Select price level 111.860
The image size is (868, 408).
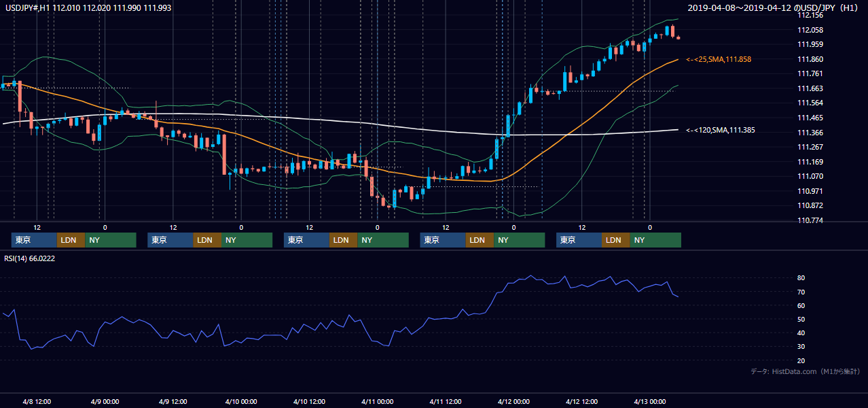point(810,59)
